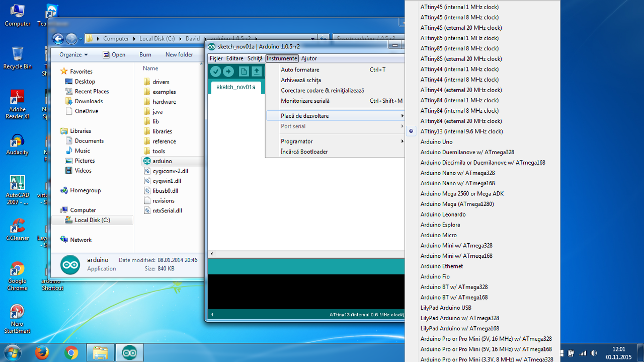Open the Ajutor menu in Arduino
This screenshot has height=362, width=644.
309,58
